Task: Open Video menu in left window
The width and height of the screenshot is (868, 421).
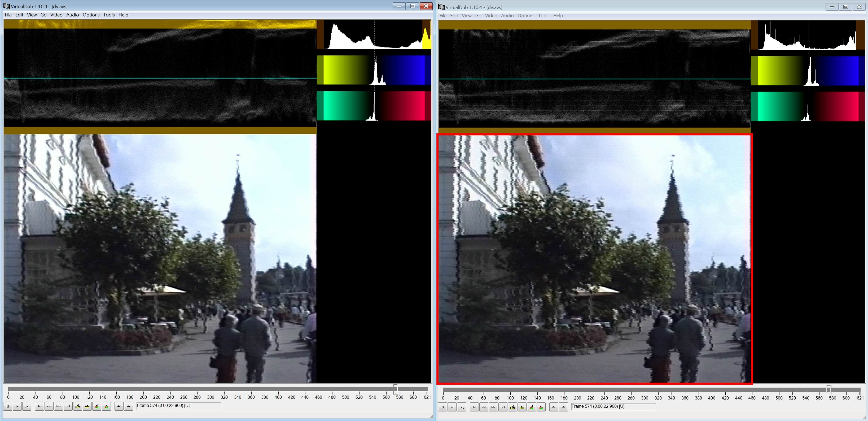Action: [56, 15]
